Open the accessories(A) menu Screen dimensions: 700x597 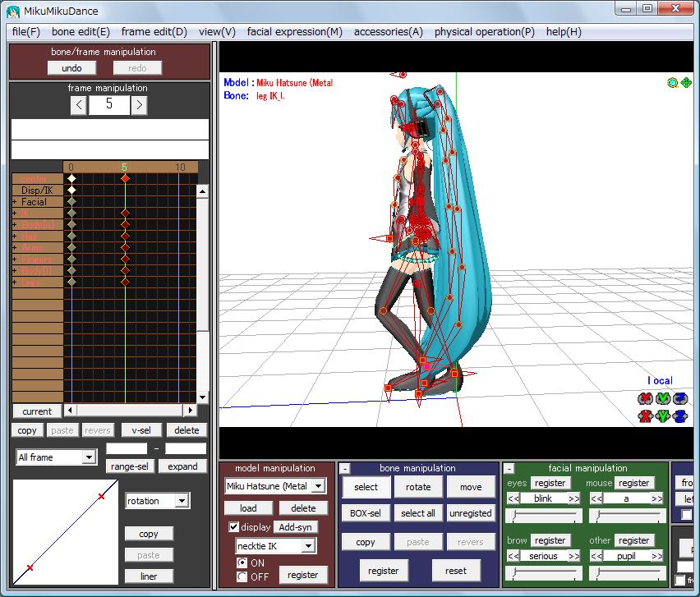pos(389,32)
